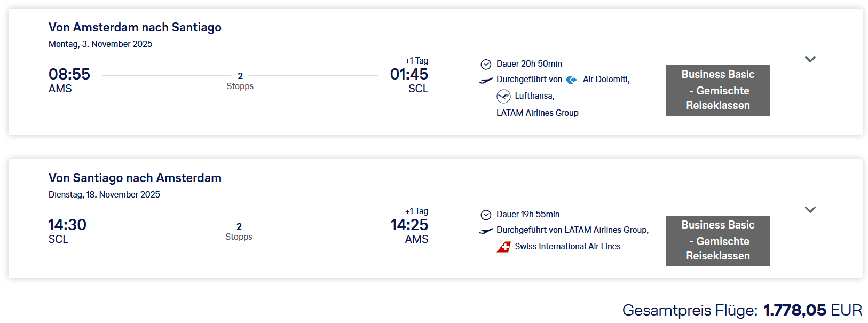868x323 pixels.
Task: Click the Swiss International Air Lines logo
Action: tap(503, 247)
